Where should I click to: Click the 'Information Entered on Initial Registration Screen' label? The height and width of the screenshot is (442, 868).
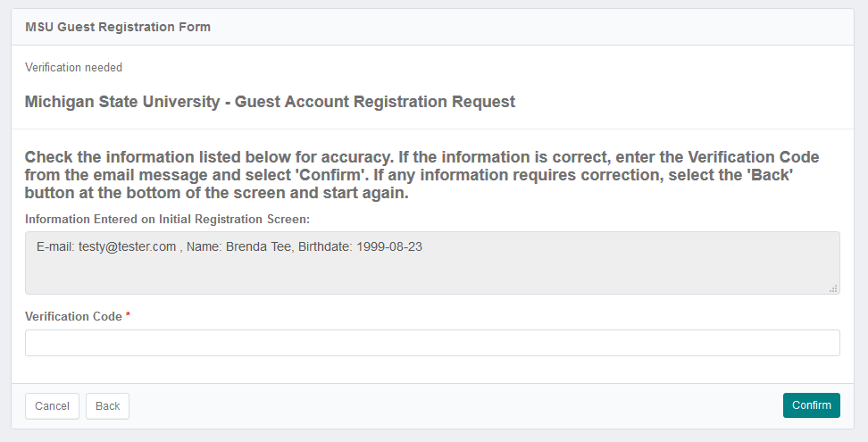pos(167,220)
